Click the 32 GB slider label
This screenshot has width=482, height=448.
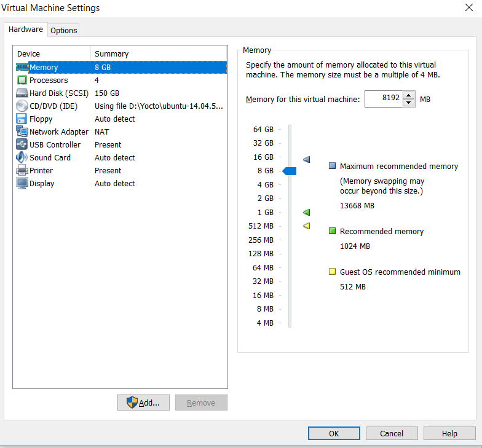coord(263,143)
